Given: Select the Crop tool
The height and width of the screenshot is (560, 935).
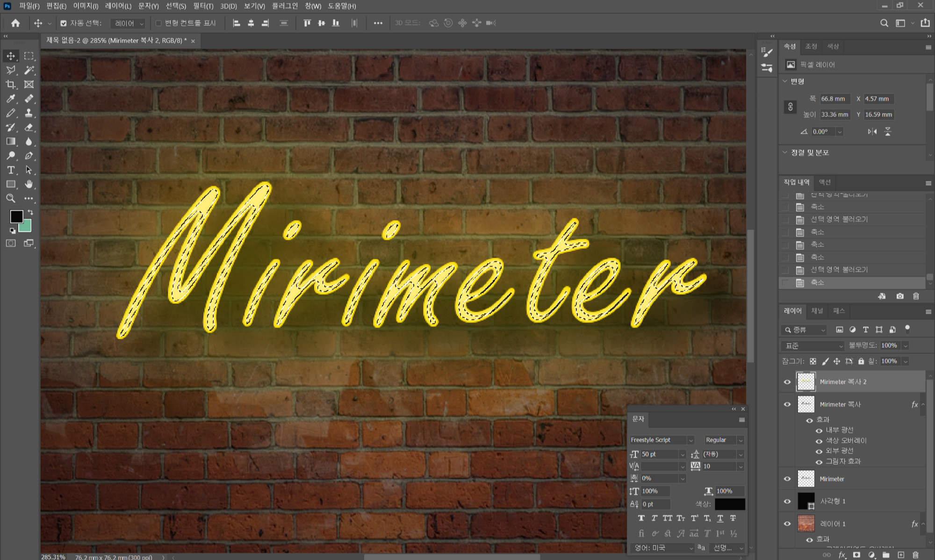Looking at the screenshot, I should click(10, 85).
